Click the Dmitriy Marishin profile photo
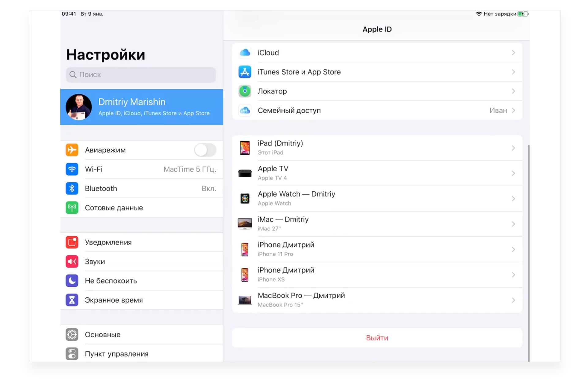Viewport: 588px width, 379px height. coord(79,107)
